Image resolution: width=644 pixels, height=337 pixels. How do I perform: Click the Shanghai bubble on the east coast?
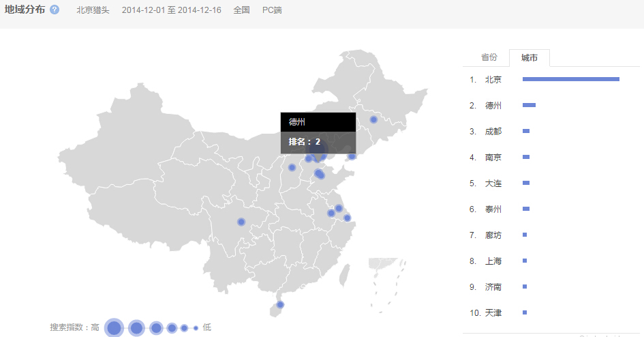click(x=347, y=218)
